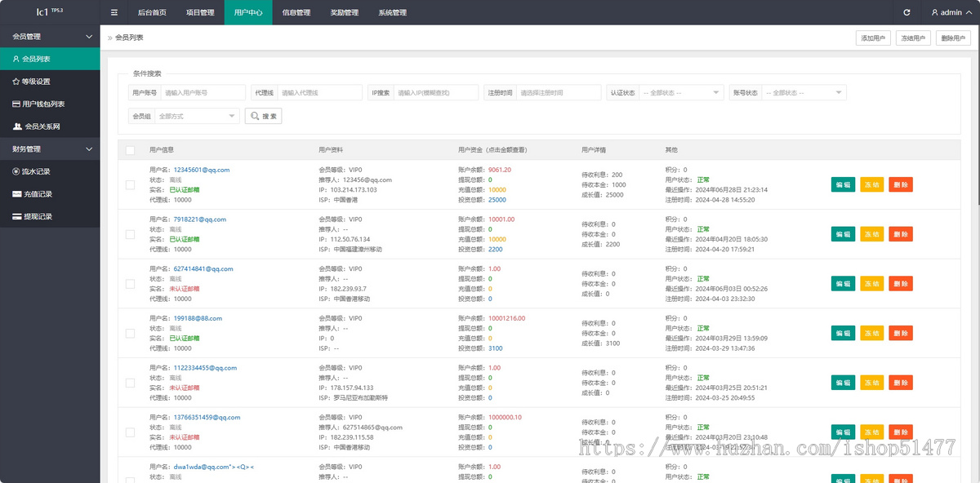This screenshot has width=980, height=483.
Task: Freeze user 1122334455@qq.com with 冻结
Action: (872, 383)
